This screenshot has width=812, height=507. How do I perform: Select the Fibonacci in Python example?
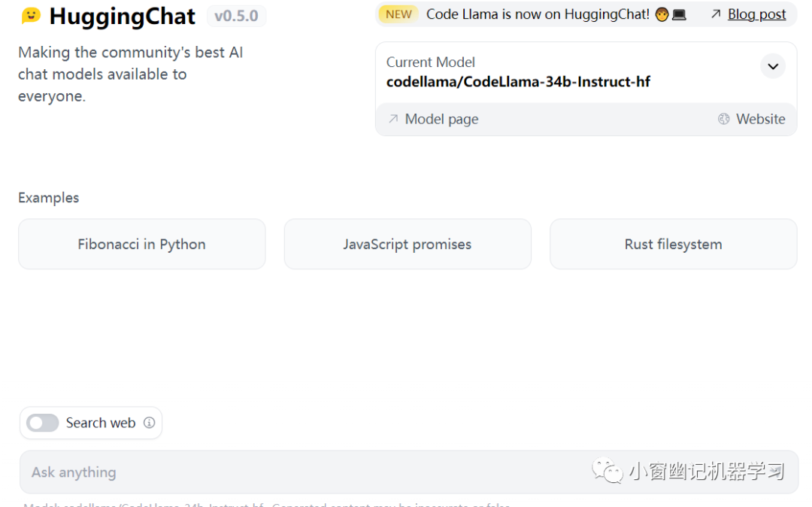click(142, 244)
